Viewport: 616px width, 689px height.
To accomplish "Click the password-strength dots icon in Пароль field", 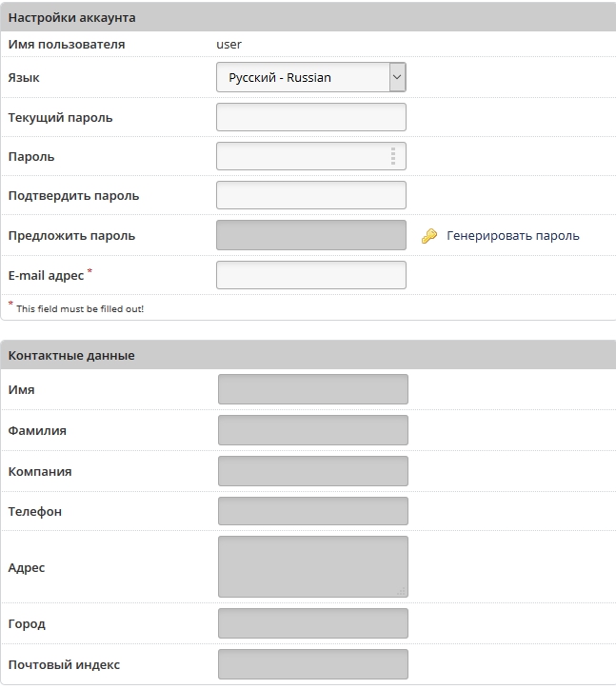I will pos(393,156).
